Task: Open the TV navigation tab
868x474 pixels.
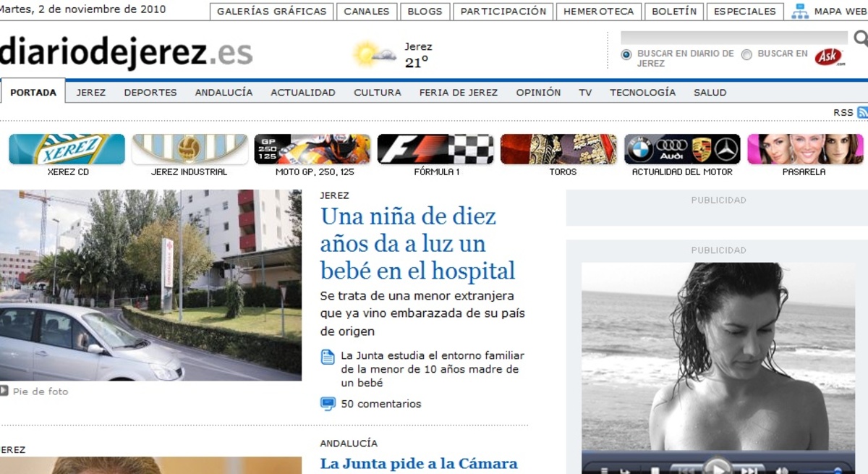Action: (585, 92)
